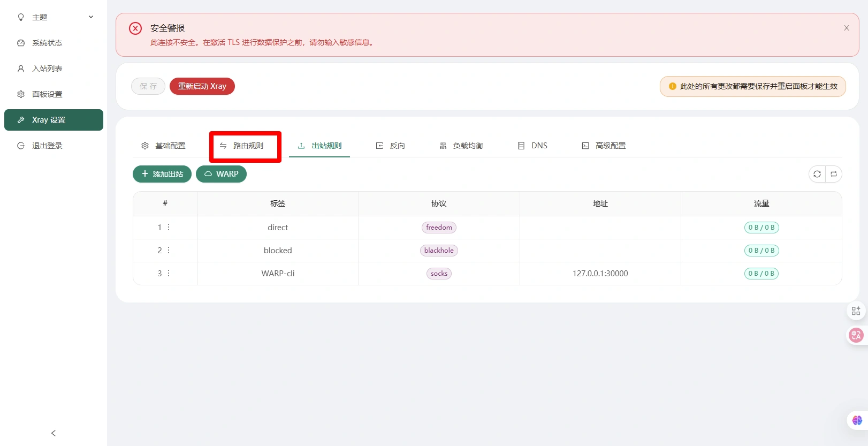This screenshot has width=868, height=446.
Task: Open the 负载均衡 tab
Action: [461, 146]
